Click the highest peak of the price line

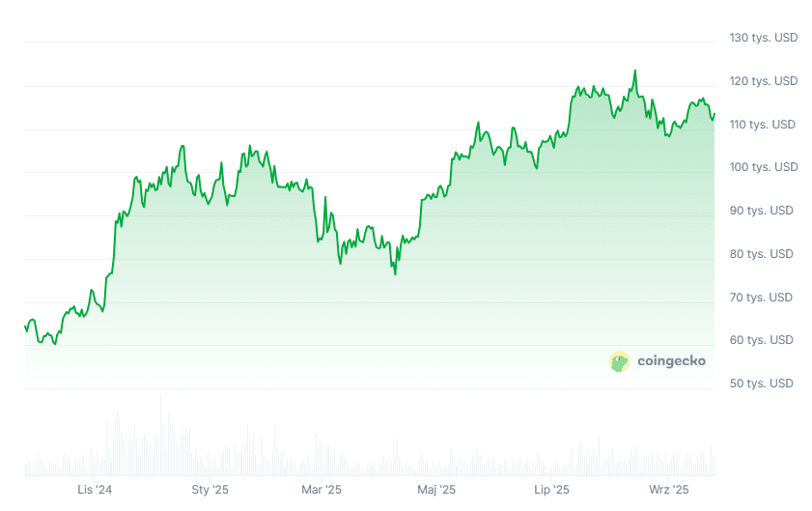(634, 71)
